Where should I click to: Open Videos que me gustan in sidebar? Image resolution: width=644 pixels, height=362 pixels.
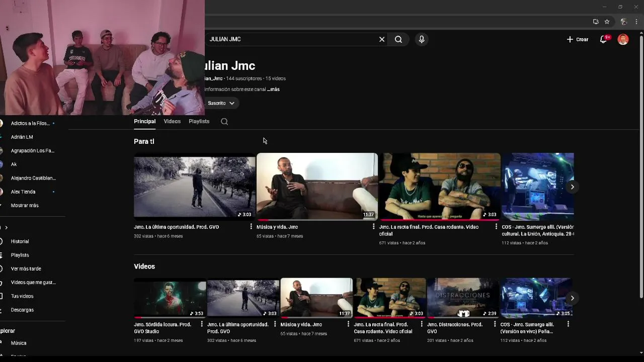click(33, 282)
